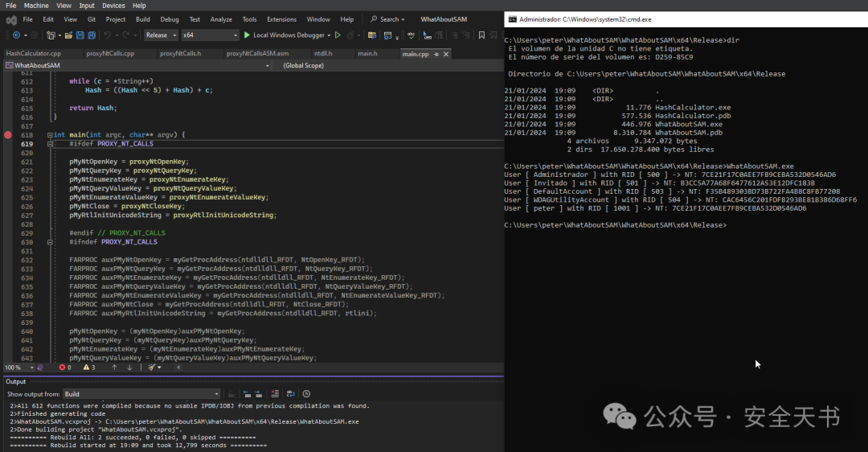Go to next issue using down arrow
This screenshot has height=452, width=868.
click(x=129, y=368)
